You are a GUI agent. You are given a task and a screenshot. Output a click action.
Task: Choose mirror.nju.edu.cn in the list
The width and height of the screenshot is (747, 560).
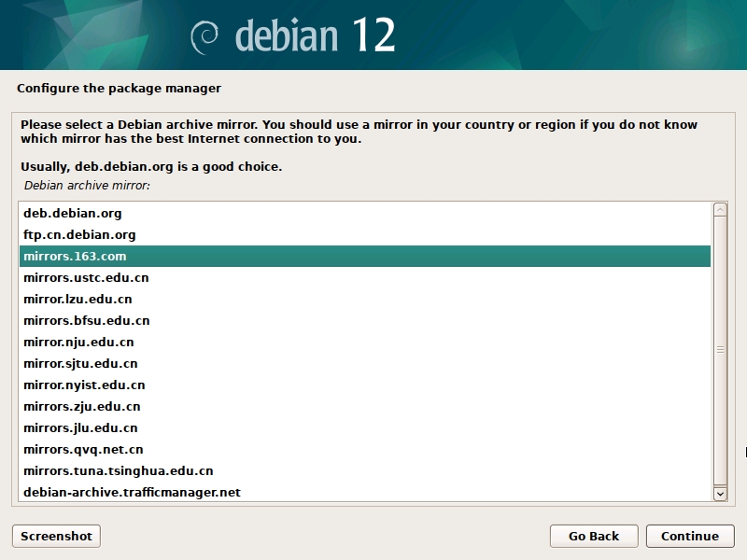coord(78,343)
